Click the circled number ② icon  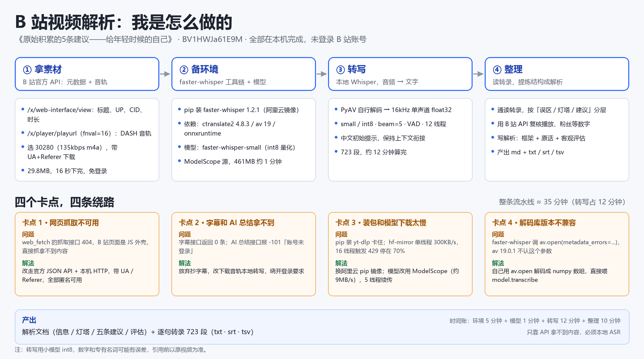[x=184, y=69]
